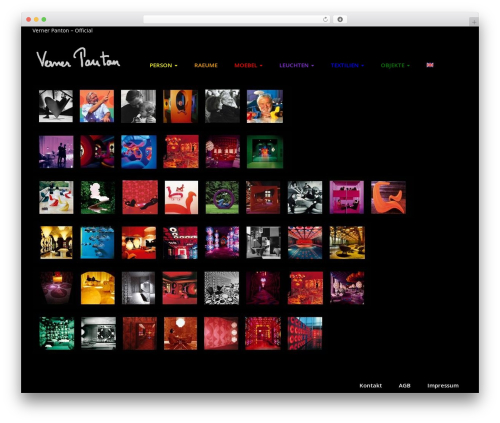Open the green-framed room thumbnail
The height and width of the screenshot is (423, 500).
tap(265, 152)
